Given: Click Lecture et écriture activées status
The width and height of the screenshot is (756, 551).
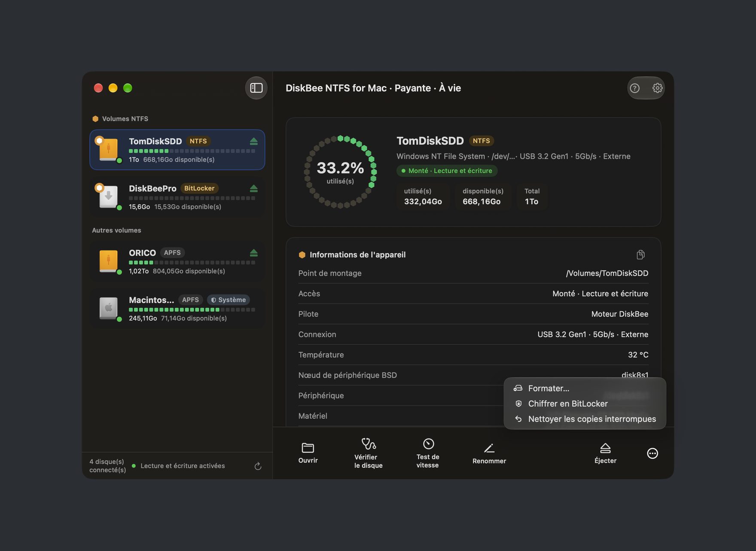Looking at the screenshot, I should tap(179, 466).
